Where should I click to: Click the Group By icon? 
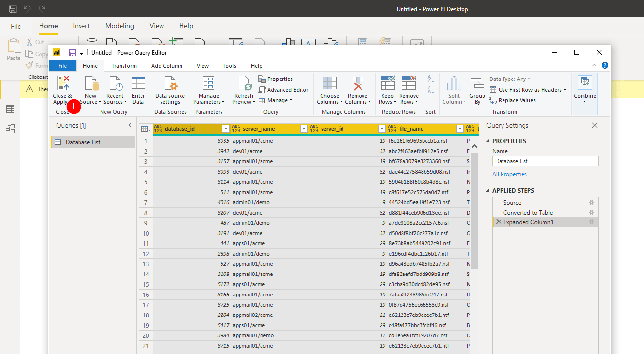pos(477,84)
